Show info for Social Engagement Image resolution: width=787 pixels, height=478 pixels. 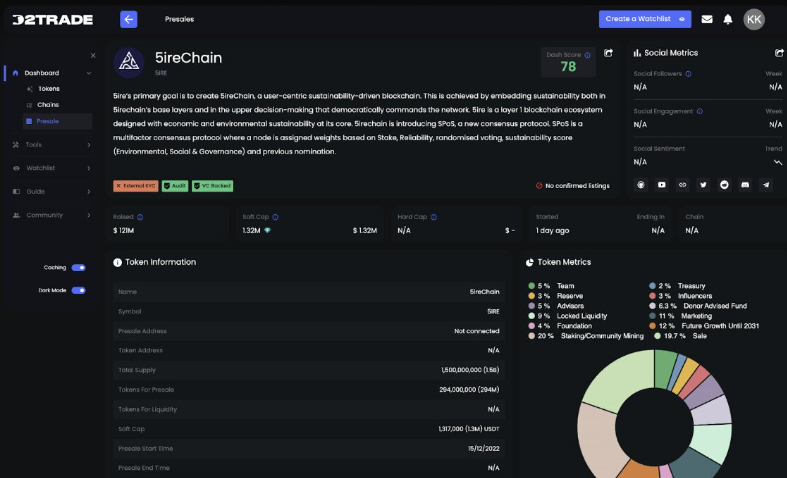pyautogui.click(x=700, y=111)
